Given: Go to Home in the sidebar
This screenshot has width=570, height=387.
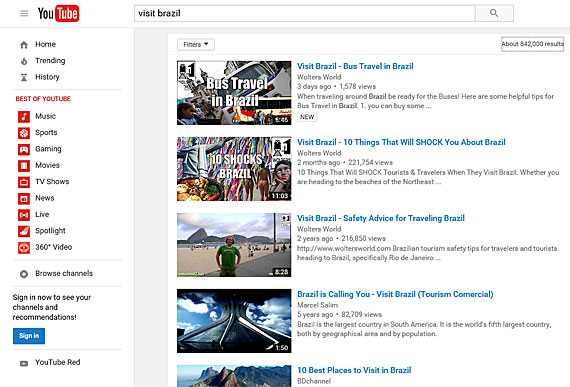Looking at the screenshot, I should 45,44.
